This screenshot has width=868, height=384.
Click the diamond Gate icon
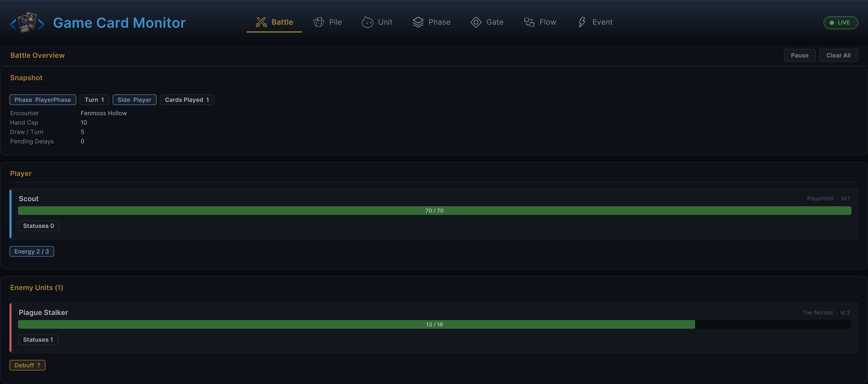[476, 22]
